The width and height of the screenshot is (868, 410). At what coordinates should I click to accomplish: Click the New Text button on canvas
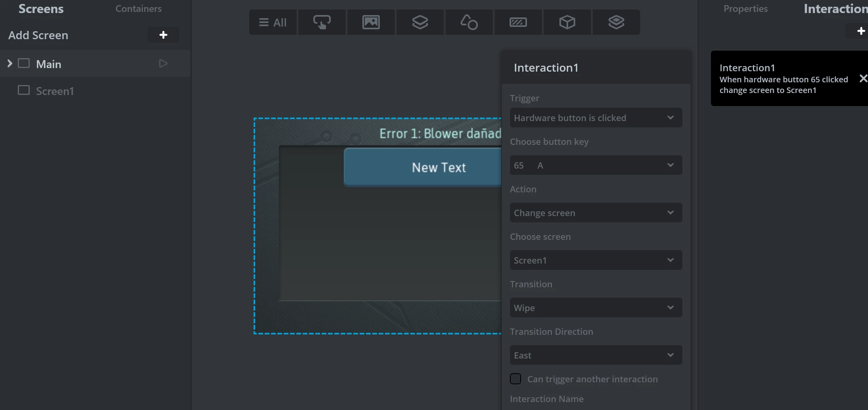coord(423,167)
